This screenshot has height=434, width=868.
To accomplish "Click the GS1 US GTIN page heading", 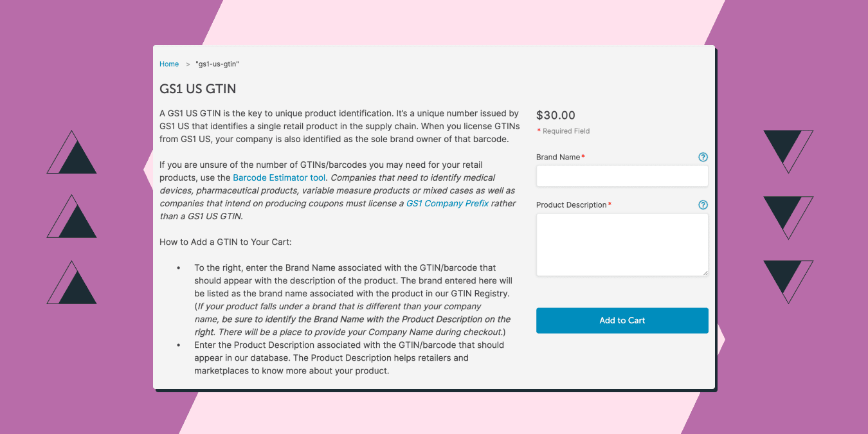I will coord(198,89).
